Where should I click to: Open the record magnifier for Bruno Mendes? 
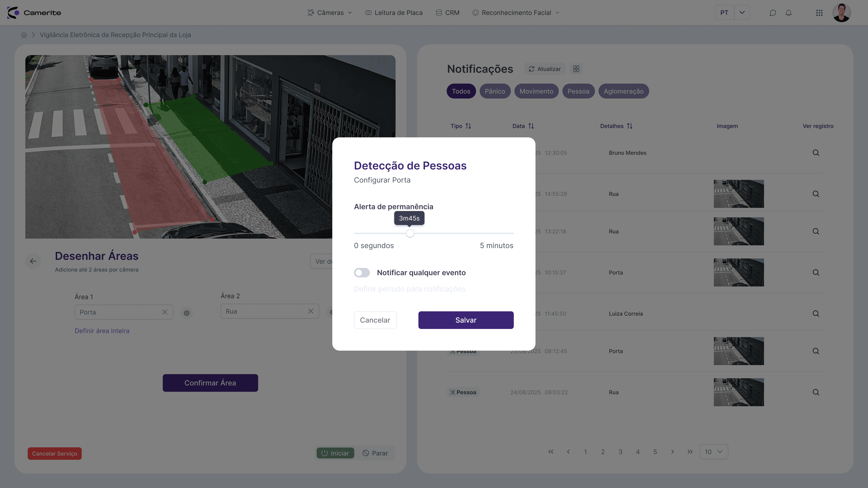click(816, 153)
